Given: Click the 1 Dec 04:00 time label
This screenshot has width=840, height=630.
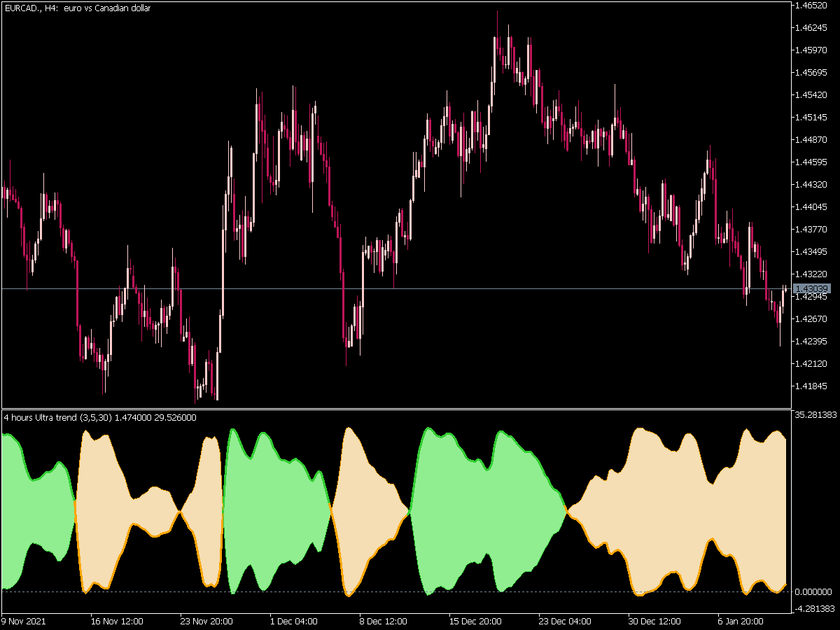Looking at the screenshot, I should pos(294,621).
